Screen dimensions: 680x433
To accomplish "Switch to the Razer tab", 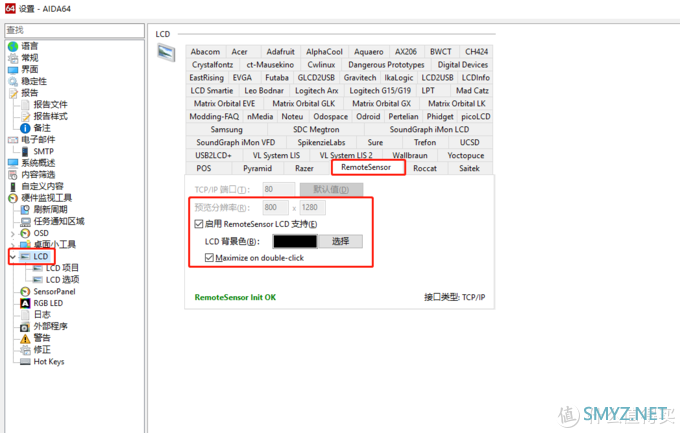I will pos(304,168).
